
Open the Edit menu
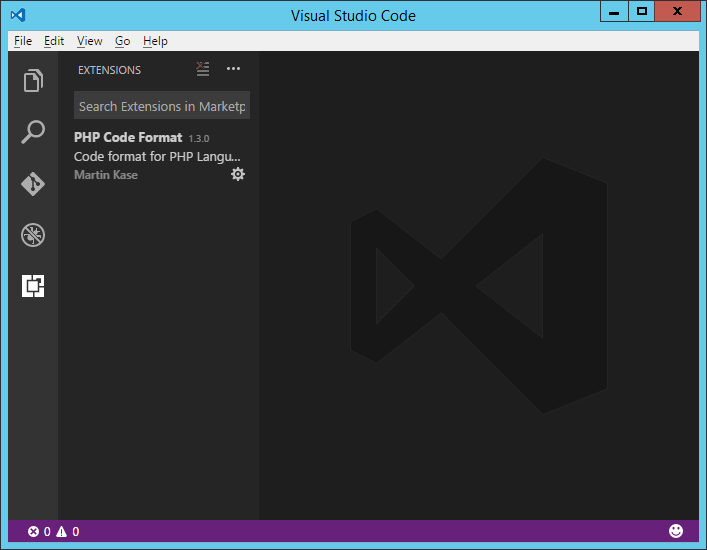[x=54, y=41]
